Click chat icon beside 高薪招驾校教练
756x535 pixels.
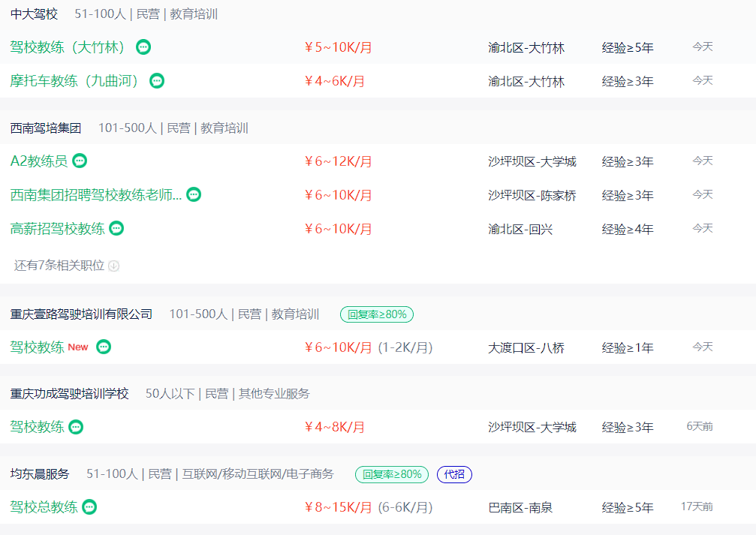click(x=116, y=228)
